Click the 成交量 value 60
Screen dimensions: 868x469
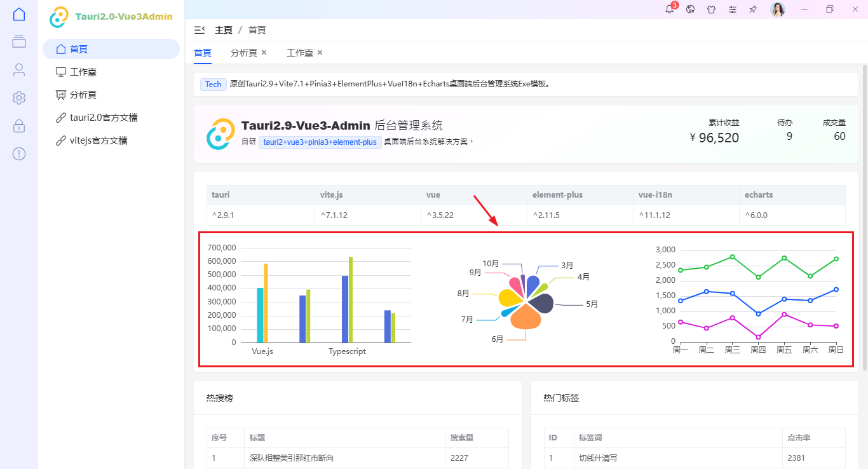[x=839, y=136]
